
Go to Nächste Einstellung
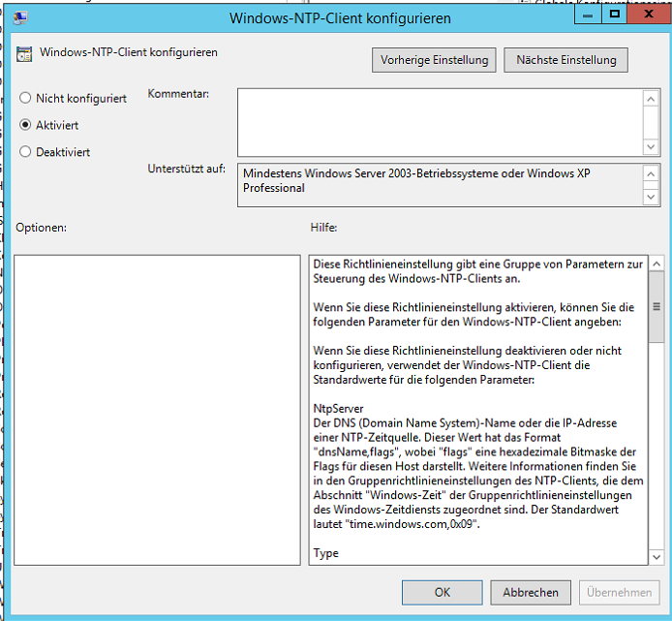coord(565,60)
